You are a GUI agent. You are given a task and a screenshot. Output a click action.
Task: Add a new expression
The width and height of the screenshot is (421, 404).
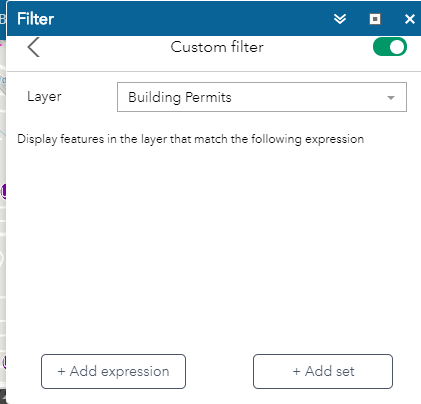click(113, 371)
